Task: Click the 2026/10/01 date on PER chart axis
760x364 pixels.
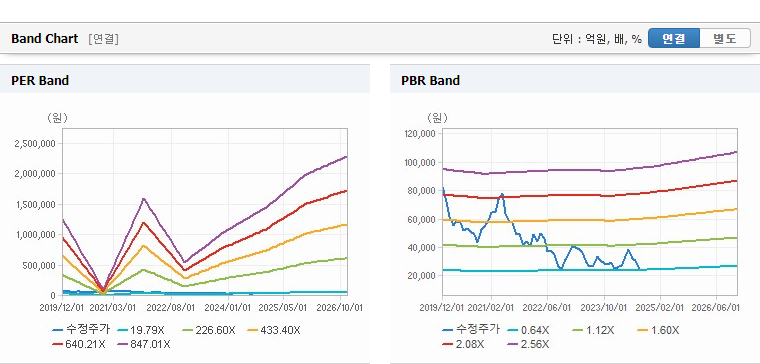Action: click(339, 307)
